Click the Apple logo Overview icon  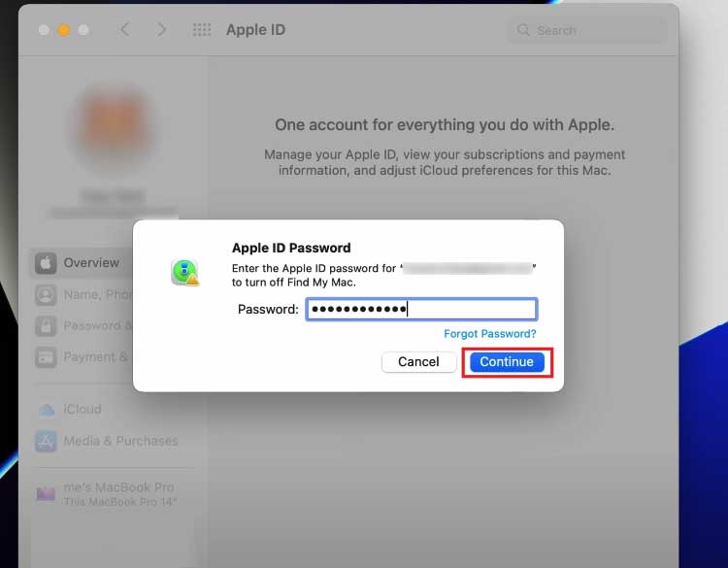46,263
